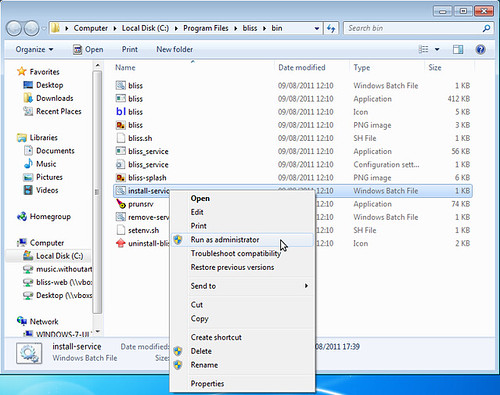Image resolution: width=500 pixels, height=395 pixels.
Task: Click the Back navigation arrow button
Action: pyautogui.click(x=14, y=28)
